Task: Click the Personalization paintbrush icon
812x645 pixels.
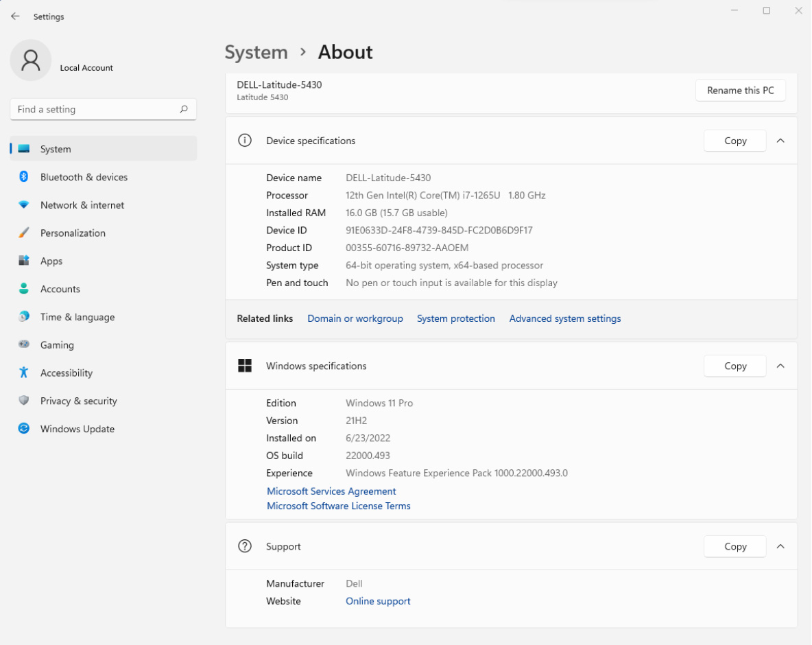Action: click(24, 233)
